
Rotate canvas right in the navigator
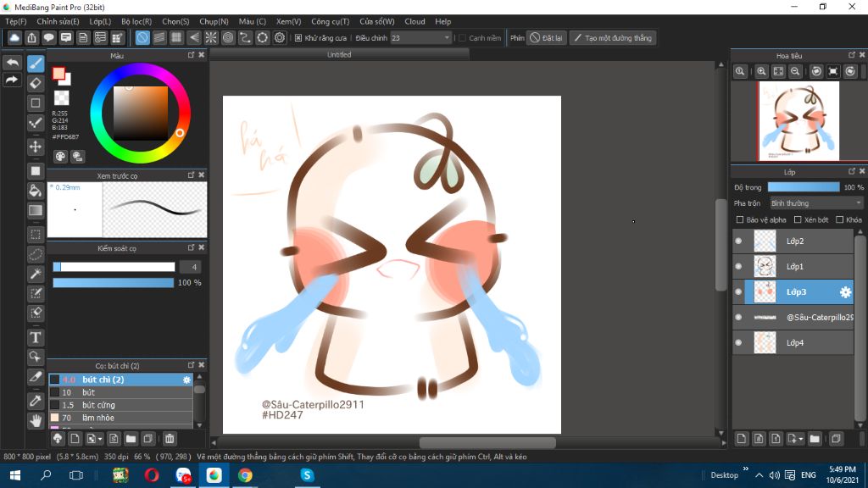pyautogui.click(x=850, y=71)
